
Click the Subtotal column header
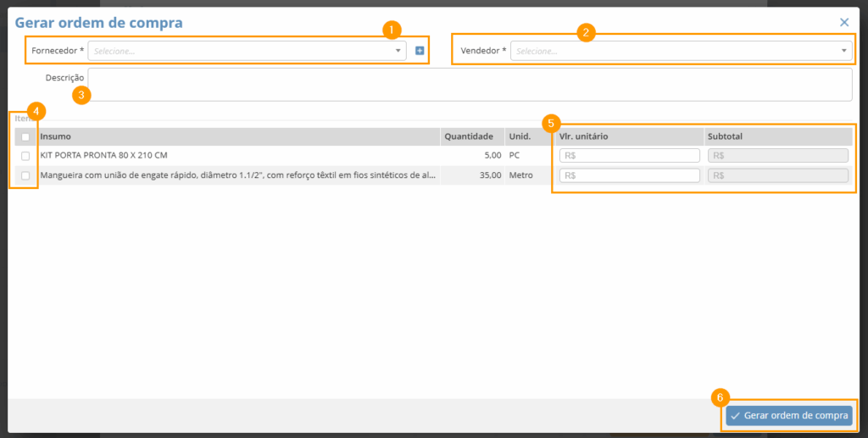(725, 136)
